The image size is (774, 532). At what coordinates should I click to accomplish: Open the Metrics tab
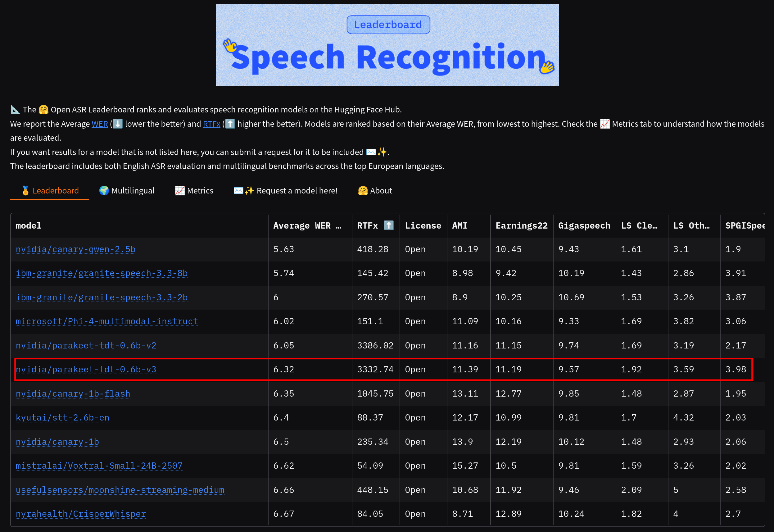click(194, 191)
